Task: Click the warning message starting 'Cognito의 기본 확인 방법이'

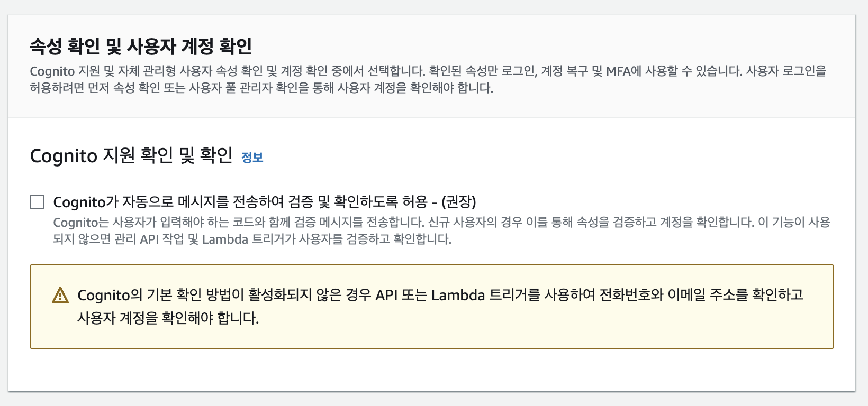Action: pyautogui.click(x=440, y=306)
